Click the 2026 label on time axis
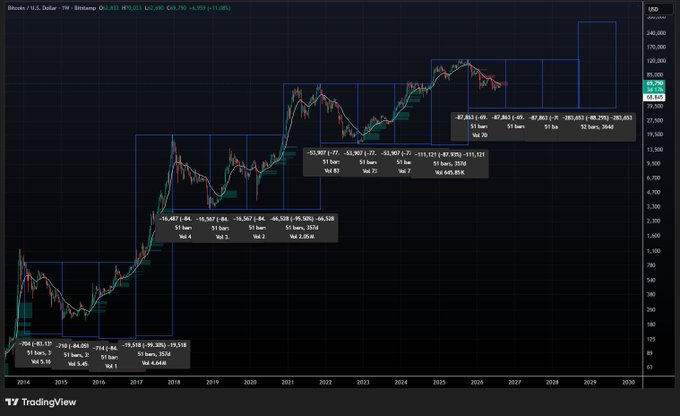 click(x=477, y=382)
